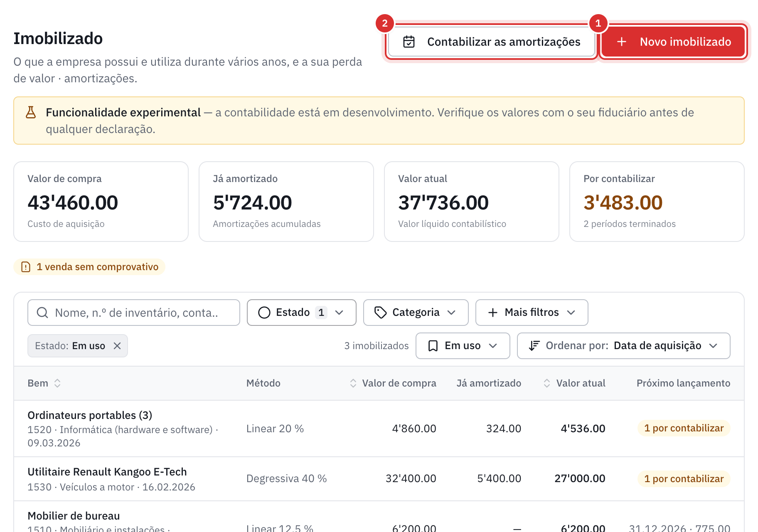Remove the Estado: Em uso filter chip

(x=117, y=346)
